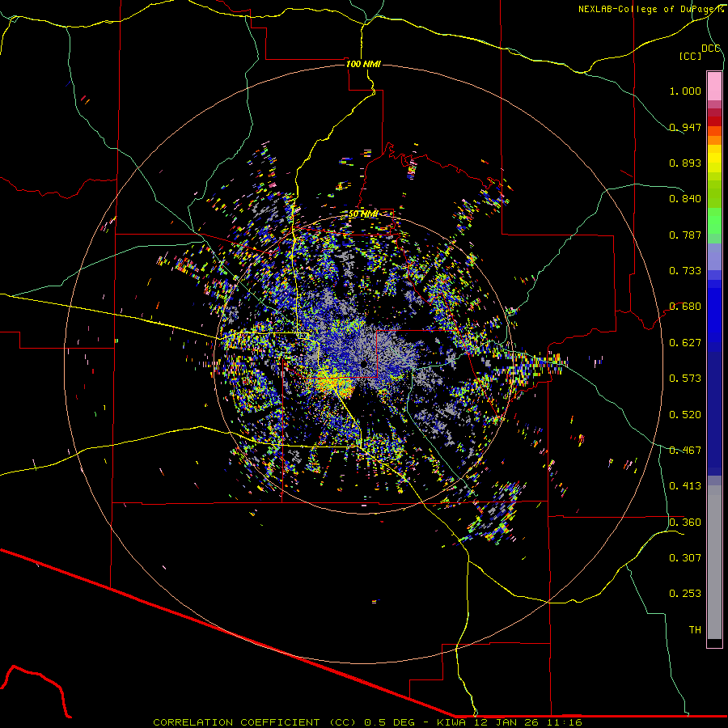Viewport: 728px width, 728px height.
Task: Select the 0.573 value on the color scale
Action: 685,379
